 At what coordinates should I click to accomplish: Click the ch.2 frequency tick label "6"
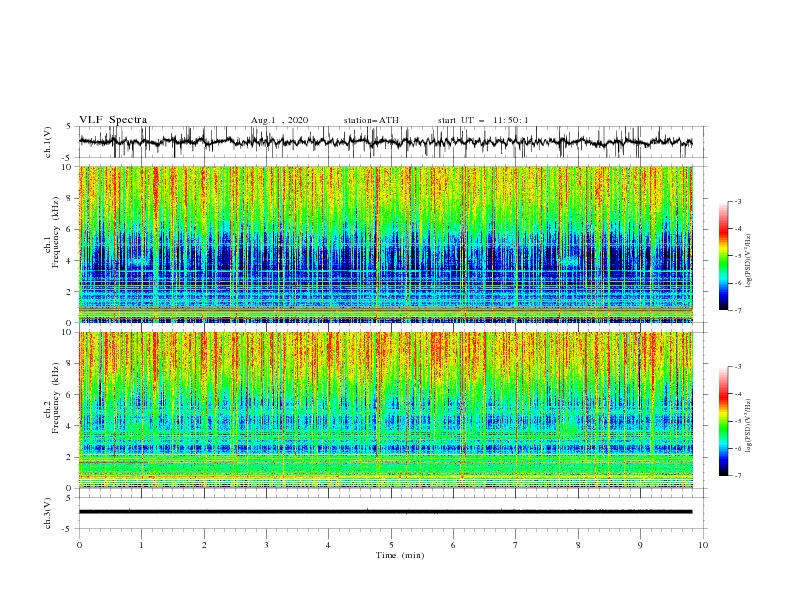[x=69, y=395]
